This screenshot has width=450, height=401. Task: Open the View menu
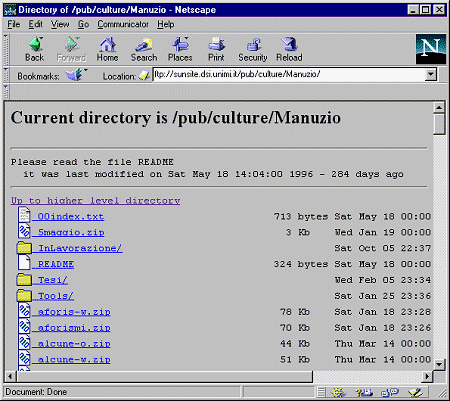pyautogui.click(x=60, y=24)
